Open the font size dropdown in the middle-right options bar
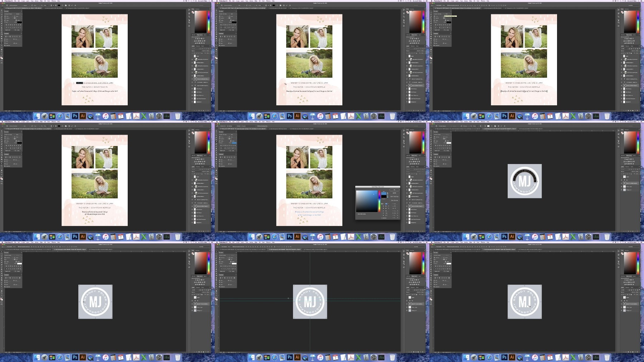This screenshot has width=644, height=362. 466,126
